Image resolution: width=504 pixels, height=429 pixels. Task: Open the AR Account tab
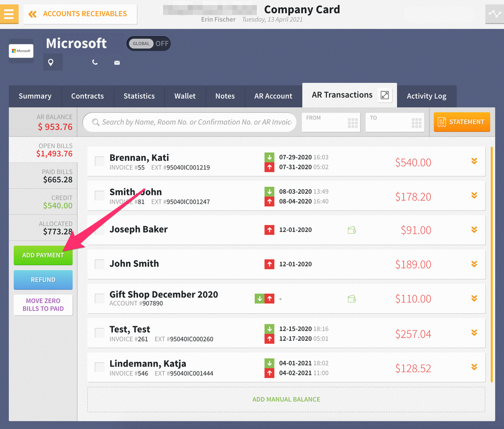tap(273, 96)
